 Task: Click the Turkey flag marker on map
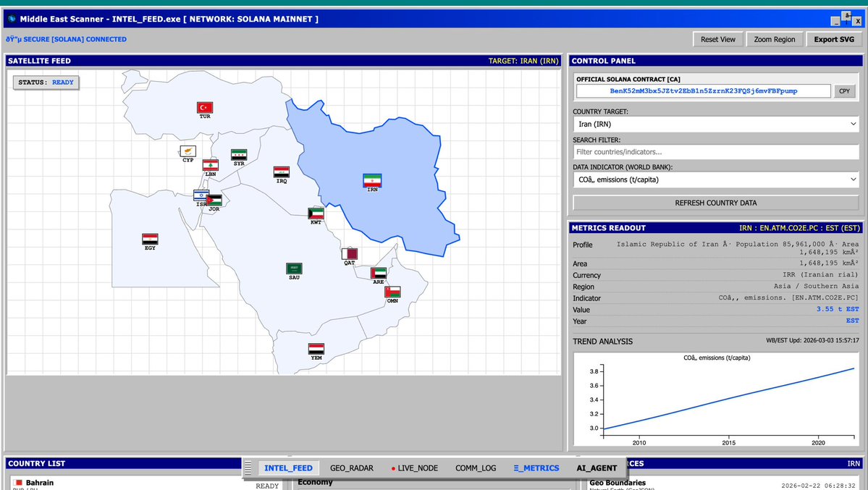pyautogui.click(x=205, y=107)
